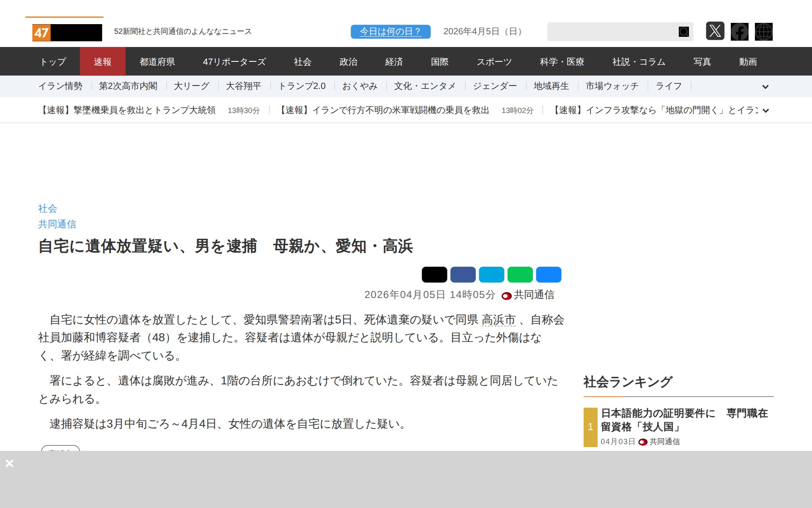
Task: Click the Facebook share icon under the headline
Action: coord(464,274)
